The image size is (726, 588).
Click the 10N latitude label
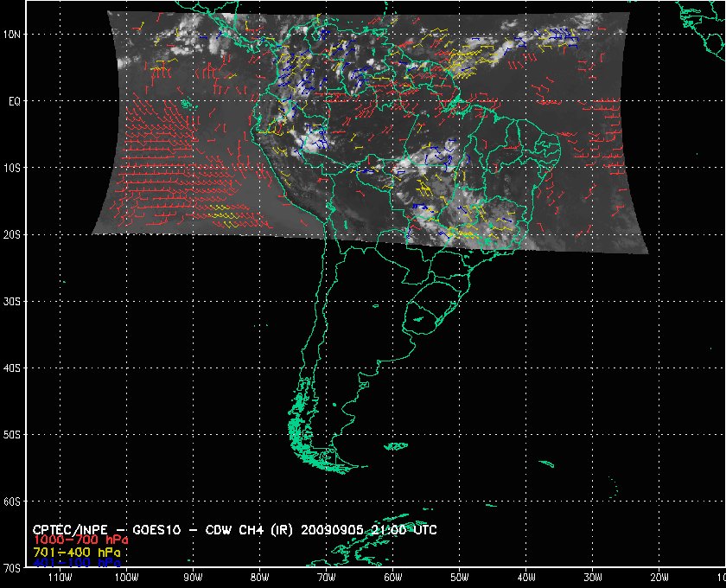[11, 35]
